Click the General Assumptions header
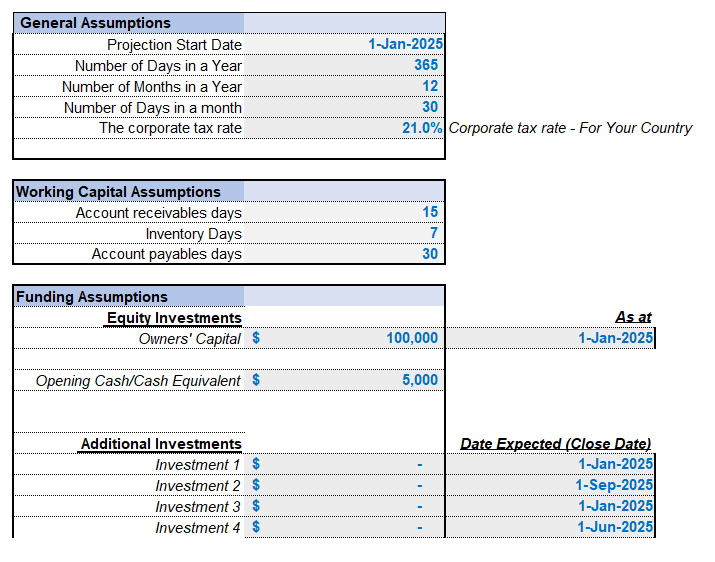The image size is (715, 562). tap(95, 23)
